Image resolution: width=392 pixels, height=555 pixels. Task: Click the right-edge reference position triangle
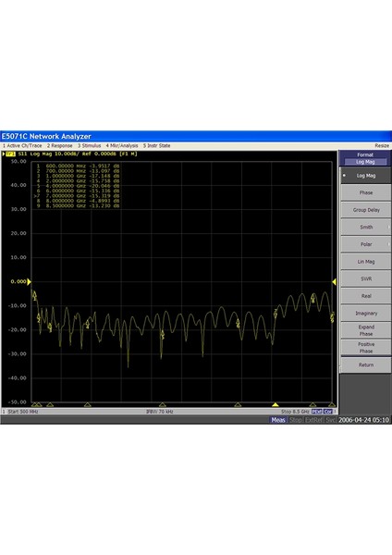(334, 282)
